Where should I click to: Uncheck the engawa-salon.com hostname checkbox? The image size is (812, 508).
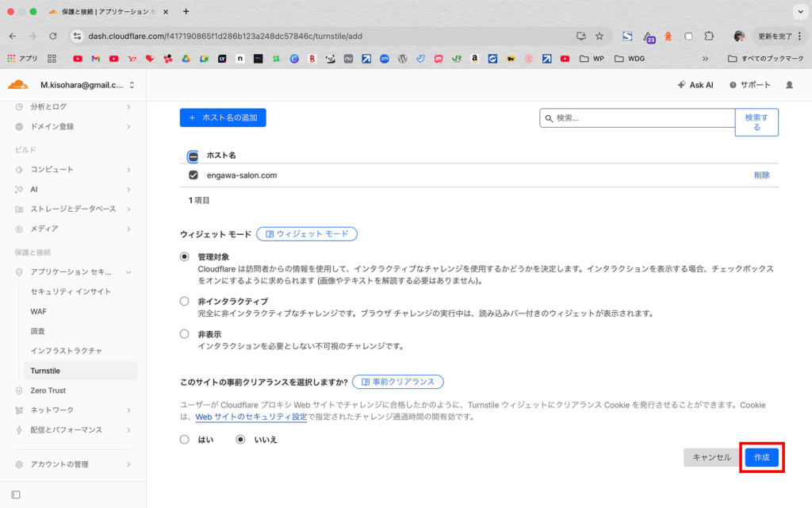tap(193, 175)
